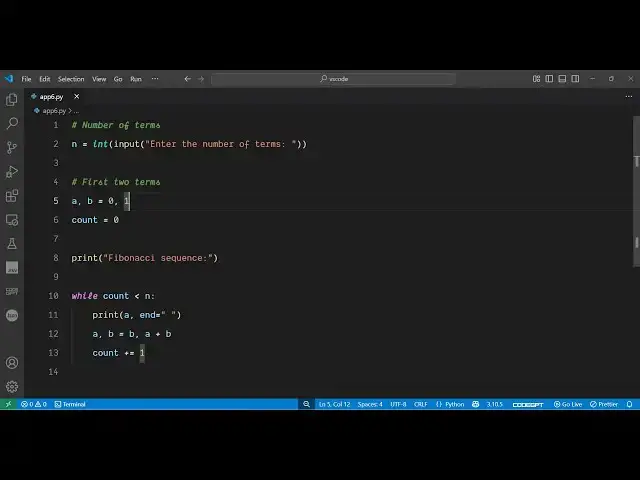Open the File menu

tap(26, 79)
